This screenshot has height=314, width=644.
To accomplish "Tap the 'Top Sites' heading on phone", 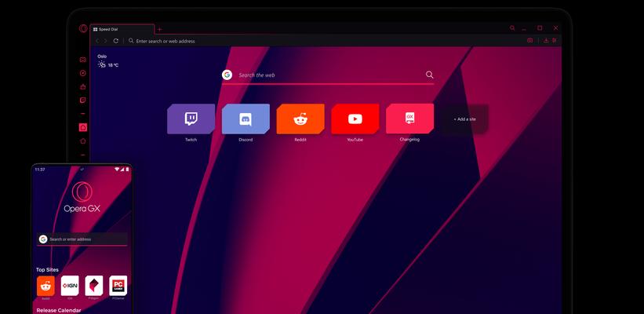I will [47, 269].
